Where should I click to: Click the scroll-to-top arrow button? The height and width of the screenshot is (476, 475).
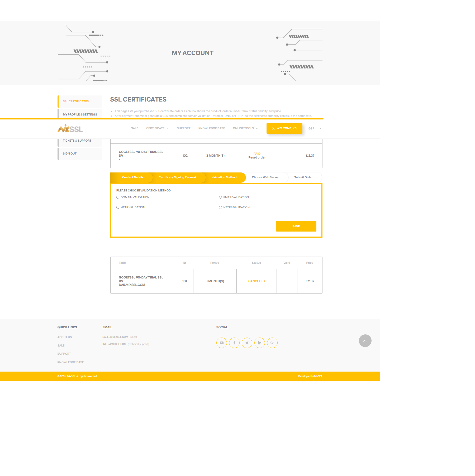coord(365,341)
